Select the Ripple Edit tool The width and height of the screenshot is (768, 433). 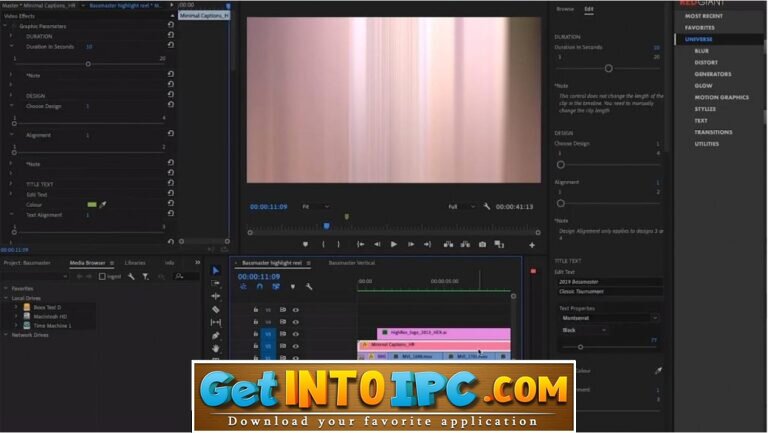coord(216,296)
